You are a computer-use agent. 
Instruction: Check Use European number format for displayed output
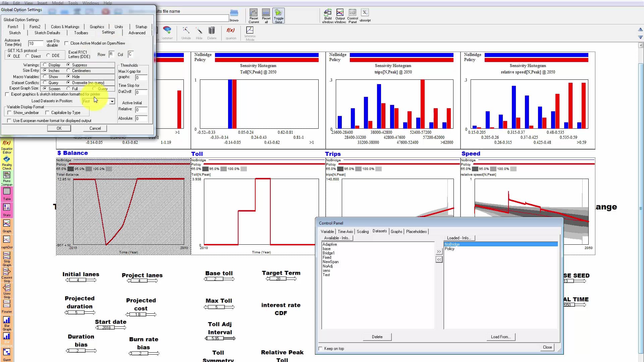tap(9, 120)
